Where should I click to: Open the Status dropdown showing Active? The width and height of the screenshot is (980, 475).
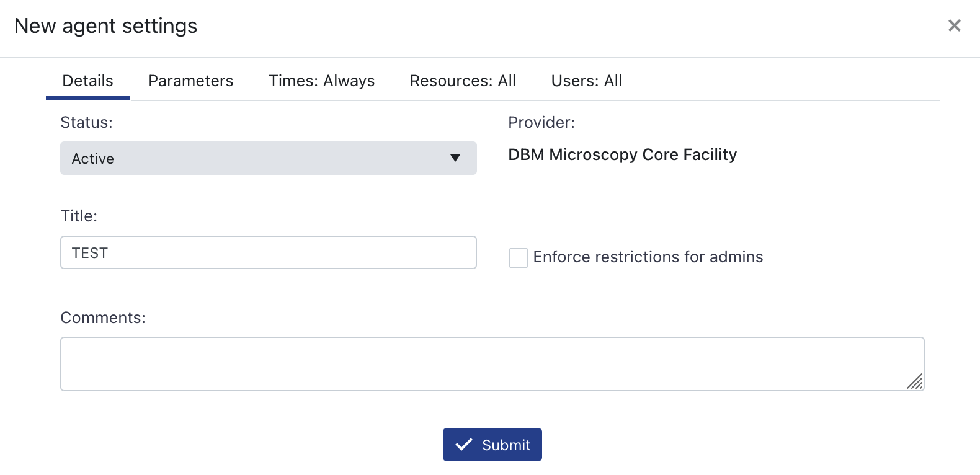pyautogui.click(x=268, y=158)
